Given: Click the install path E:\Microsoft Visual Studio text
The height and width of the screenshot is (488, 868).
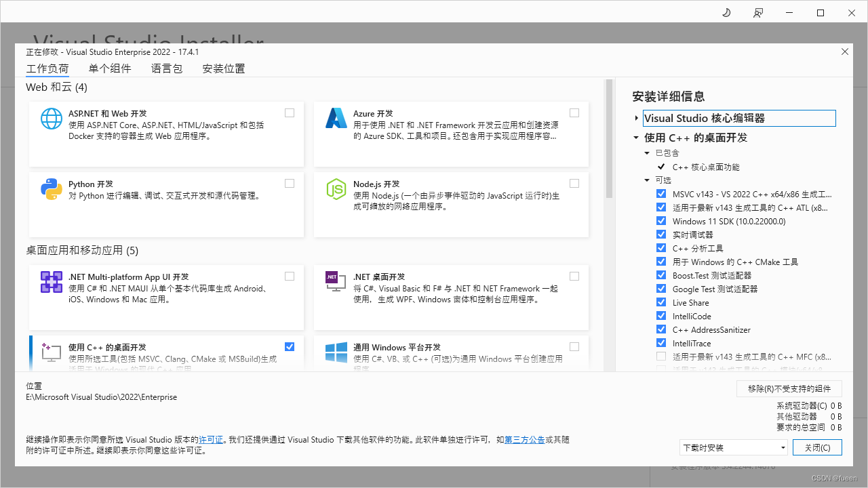Looking at the screenshot, I should point(102,397).
